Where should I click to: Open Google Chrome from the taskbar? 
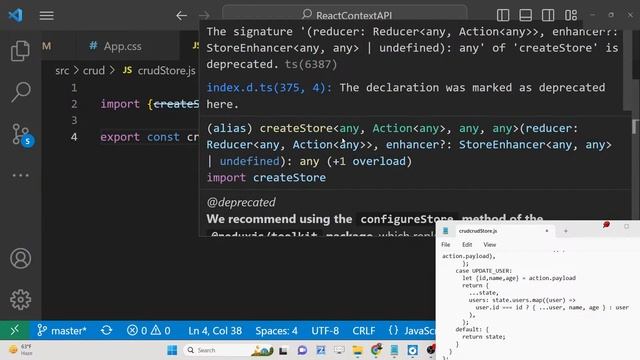pyautogui.click(x=376, y=350)
